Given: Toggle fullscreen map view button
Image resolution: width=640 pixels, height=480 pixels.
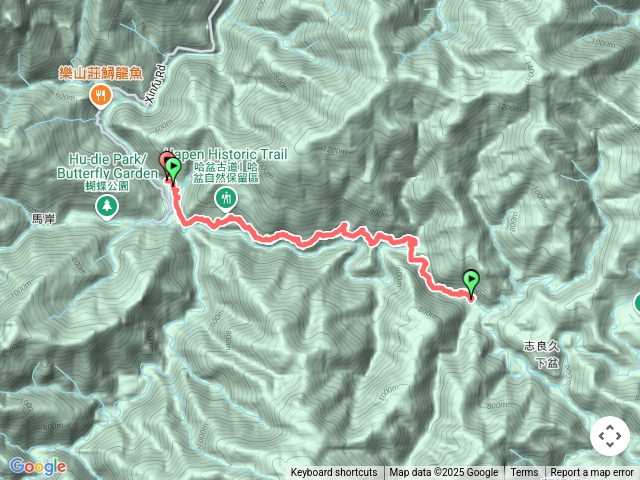Looking at the screenshot, I should coord(610,436).
